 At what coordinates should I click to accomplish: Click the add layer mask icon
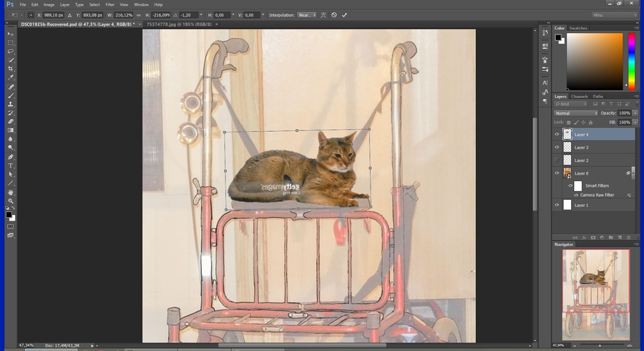[x=593, y=238]
